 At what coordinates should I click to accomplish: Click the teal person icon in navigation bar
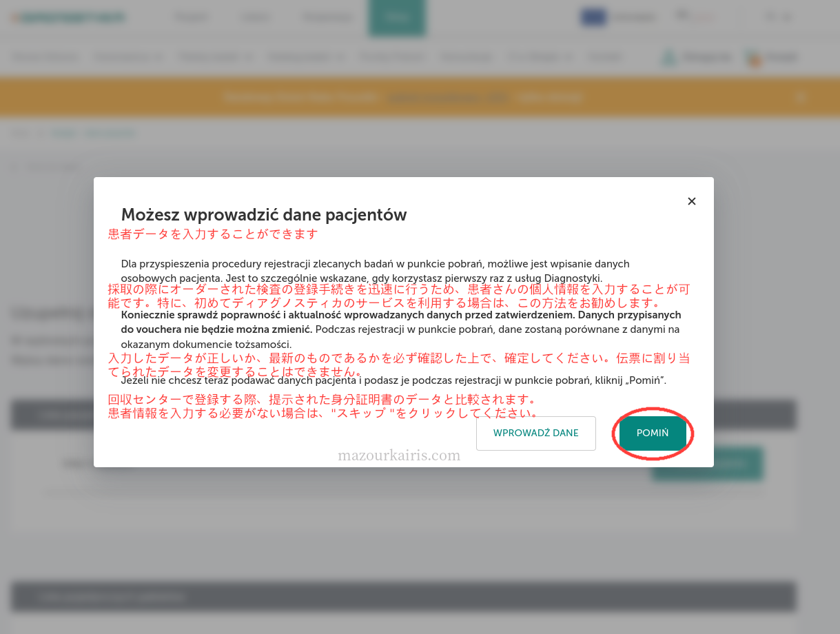[668, 58]
